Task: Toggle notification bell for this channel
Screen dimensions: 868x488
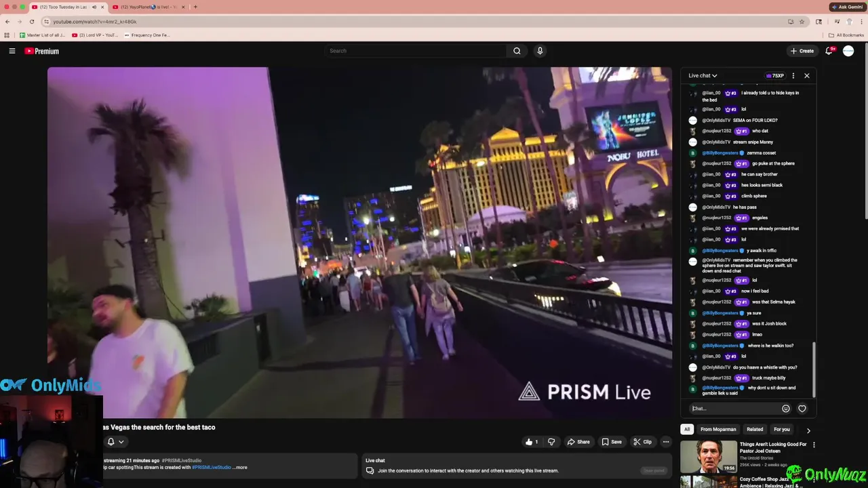Action: pyautogui.click(x=111, y=442)
